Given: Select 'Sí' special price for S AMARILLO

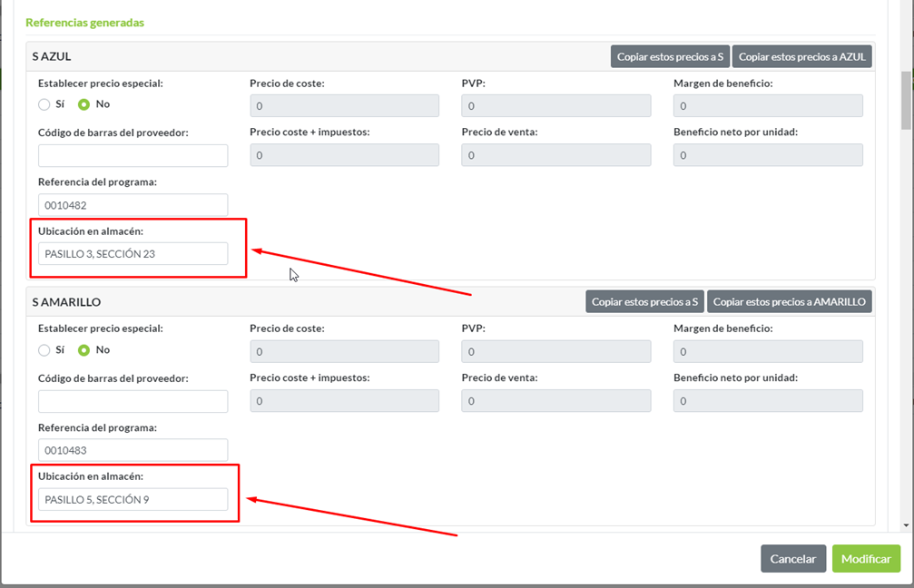Looking at the screenshot, I should 44,350.
